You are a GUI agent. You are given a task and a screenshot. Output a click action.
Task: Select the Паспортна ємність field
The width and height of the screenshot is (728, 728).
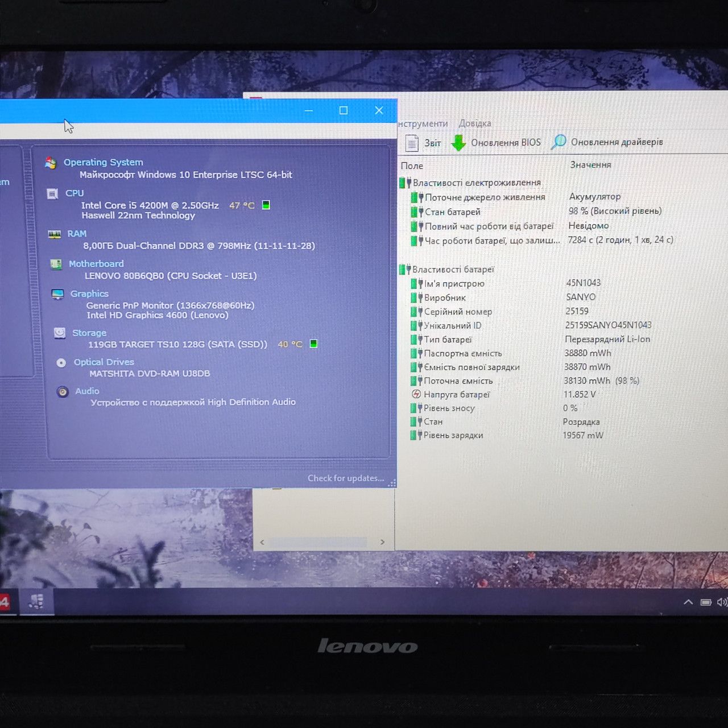click(463, 353)
